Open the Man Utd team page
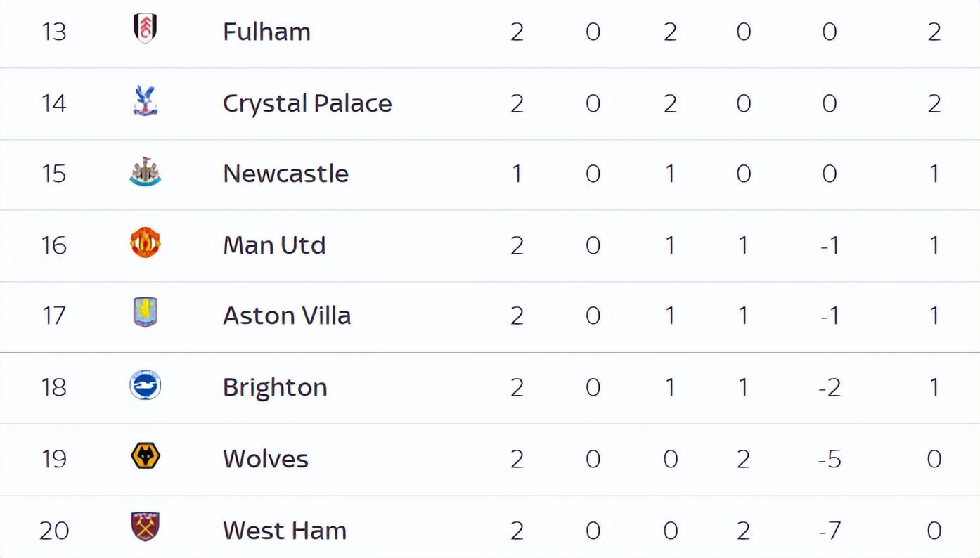The image size is (980, 558). point(274,245)
